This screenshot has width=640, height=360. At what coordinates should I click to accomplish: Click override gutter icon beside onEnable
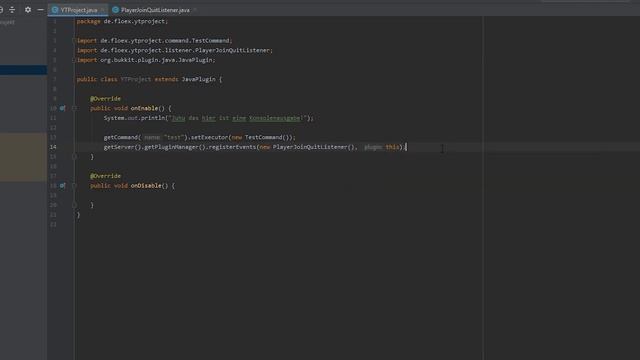point(62,108)
